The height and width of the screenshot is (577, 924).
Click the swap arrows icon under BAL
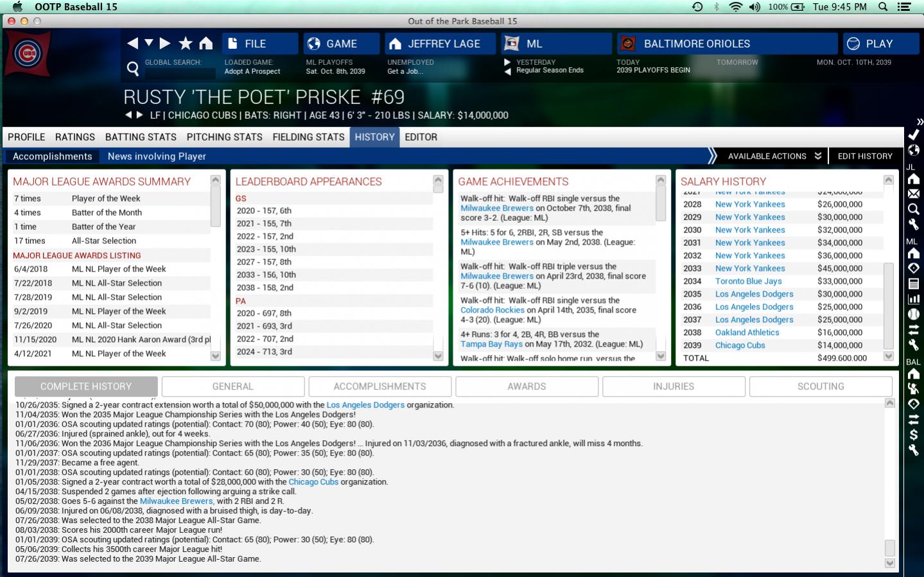(x=914, y=420)
